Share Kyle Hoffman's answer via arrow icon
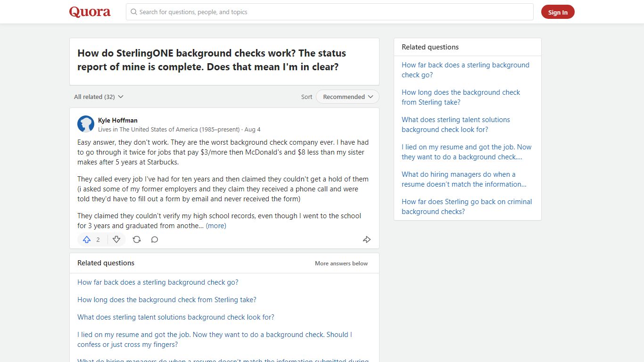Viewport: 644px width, 362px height. (x=367, y=239)
